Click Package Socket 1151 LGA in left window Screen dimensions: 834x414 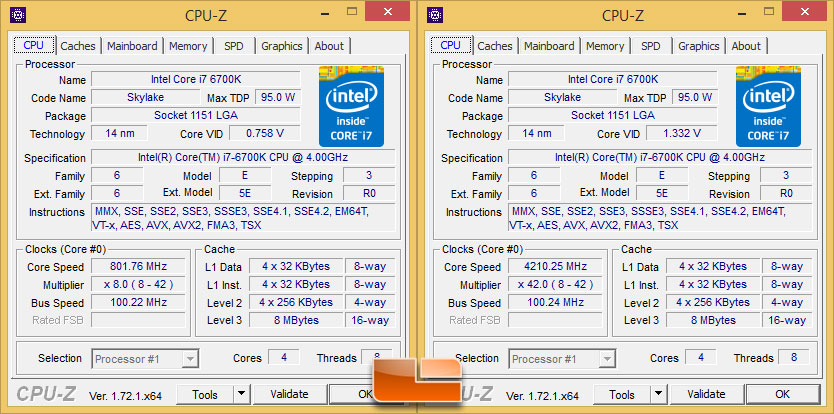pyautogui.click(x=196, y=115)
